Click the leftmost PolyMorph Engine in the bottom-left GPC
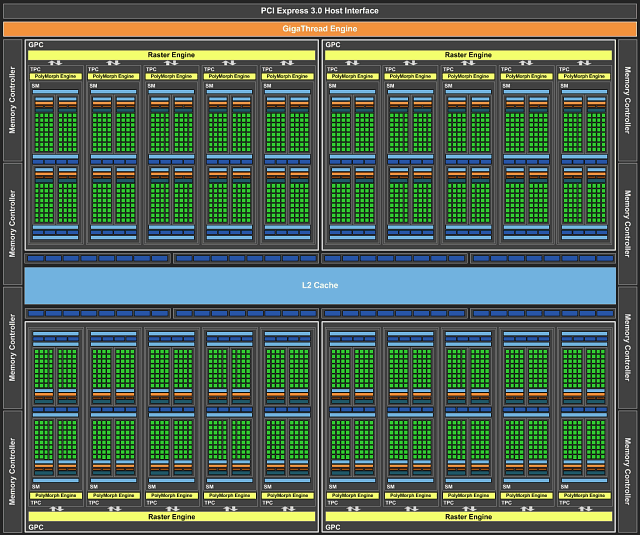640x535 pixels. tap(55, 495)
